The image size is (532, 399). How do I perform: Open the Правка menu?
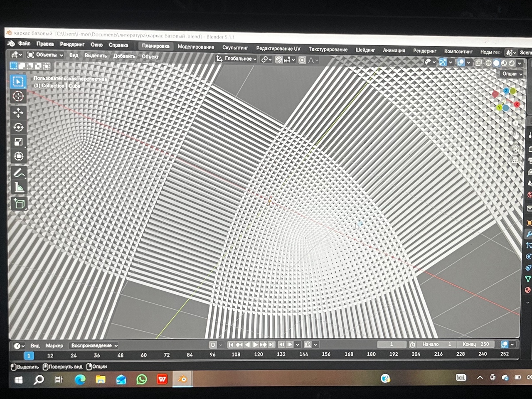pyautogui.click(x=45, y=44)
